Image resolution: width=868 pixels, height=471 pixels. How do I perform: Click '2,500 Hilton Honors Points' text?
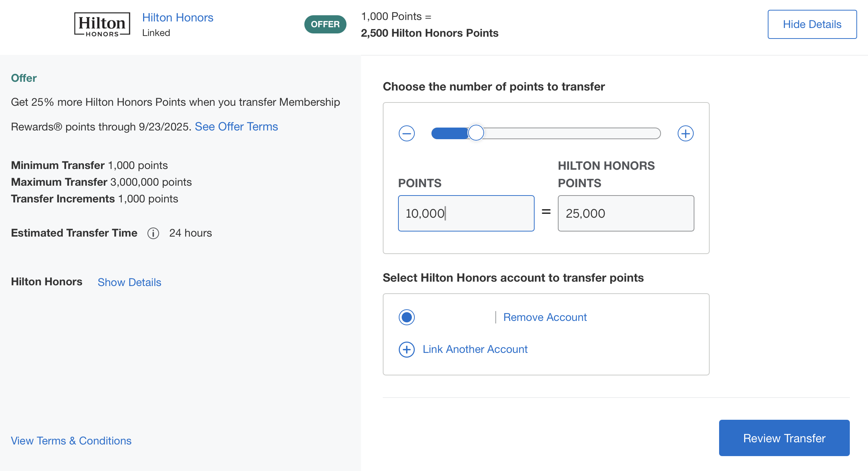pyautogui.click(x=430, y=33)
